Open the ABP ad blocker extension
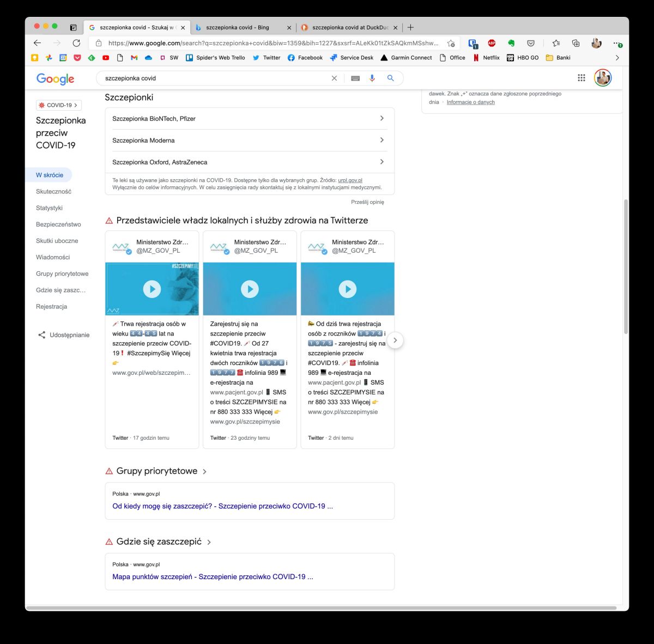 click(492, 43)
